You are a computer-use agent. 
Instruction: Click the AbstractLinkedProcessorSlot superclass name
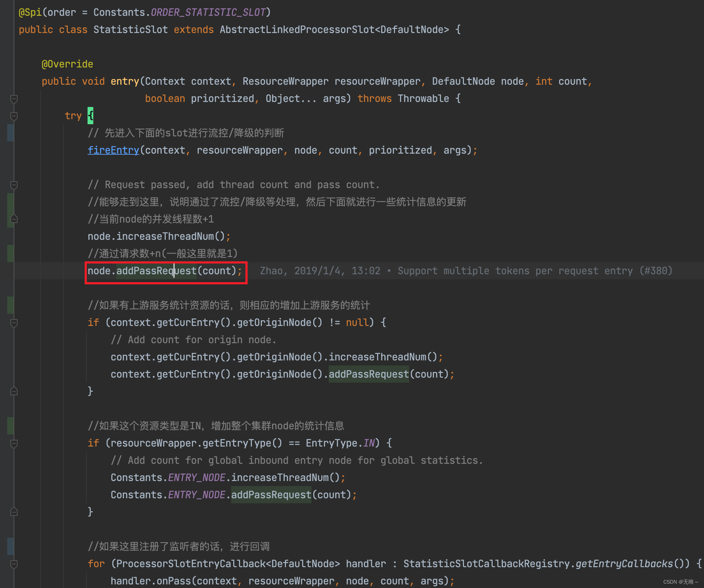[x=297, y=29]
